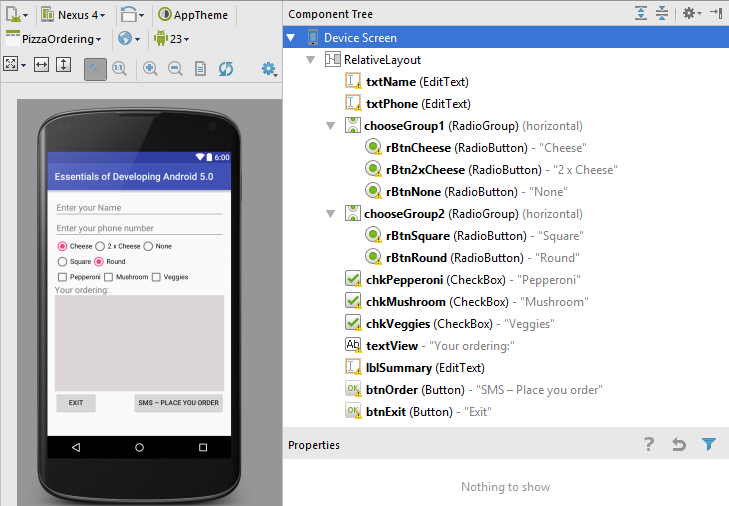Image resolution: width=729 pixels, height=506 pixels.
Task: Click the Properties help question mark icon
Action: pos(649,444)
